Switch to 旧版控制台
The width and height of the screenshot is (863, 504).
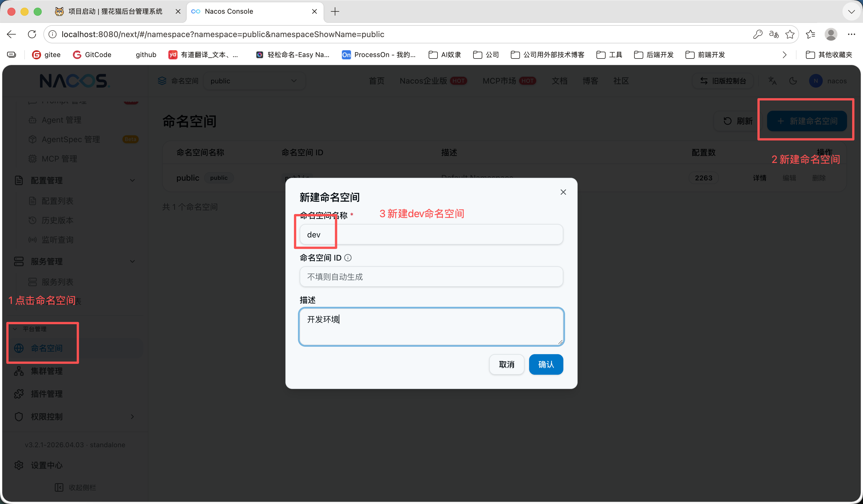[x=723, y=81]
